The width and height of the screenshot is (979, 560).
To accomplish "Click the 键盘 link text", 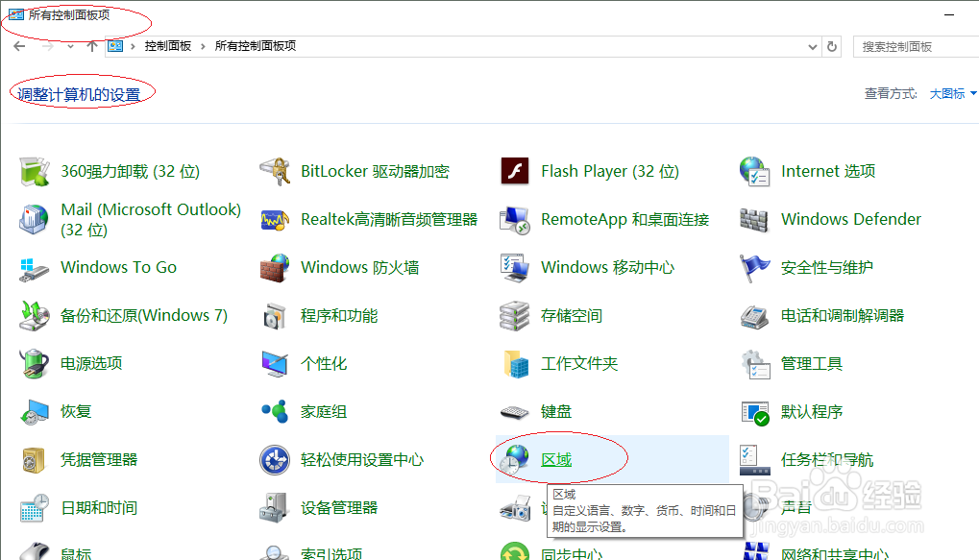I will tap(556, 412).
